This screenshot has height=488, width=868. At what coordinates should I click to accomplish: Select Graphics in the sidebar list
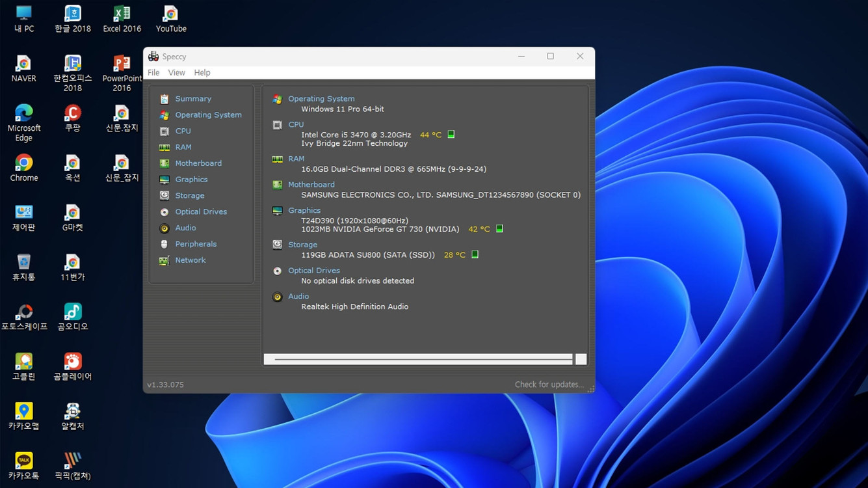point(191,180)
